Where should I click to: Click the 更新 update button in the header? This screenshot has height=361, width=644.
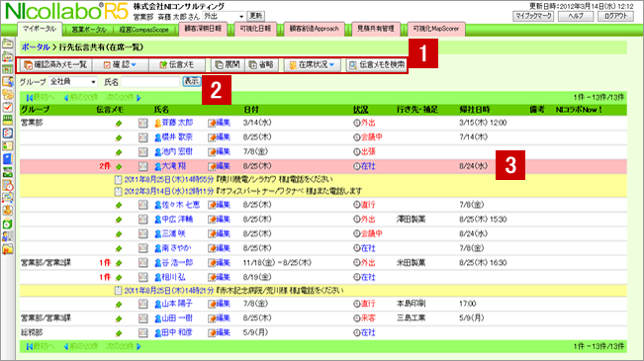pyautogui.click(x=256, y=16)
